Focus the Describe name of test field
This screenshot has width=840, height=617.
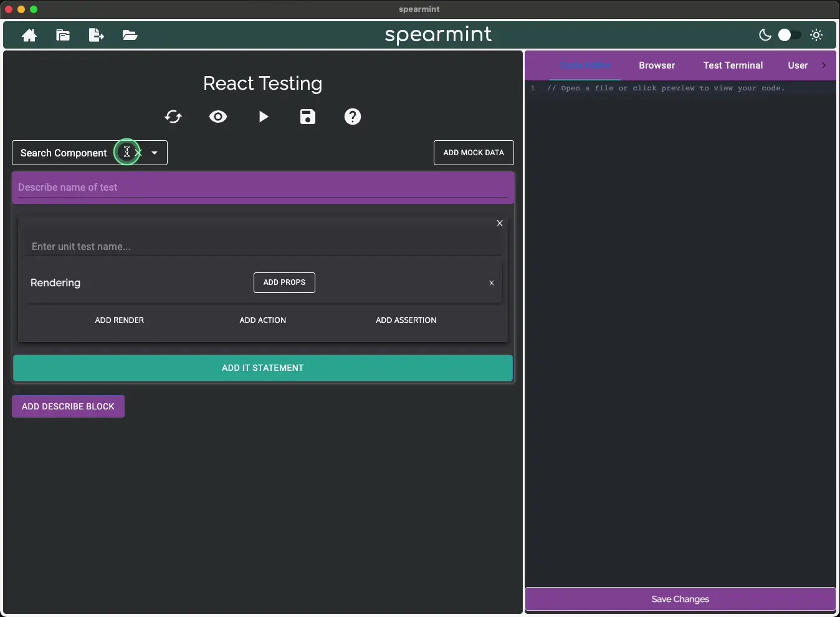263,188
